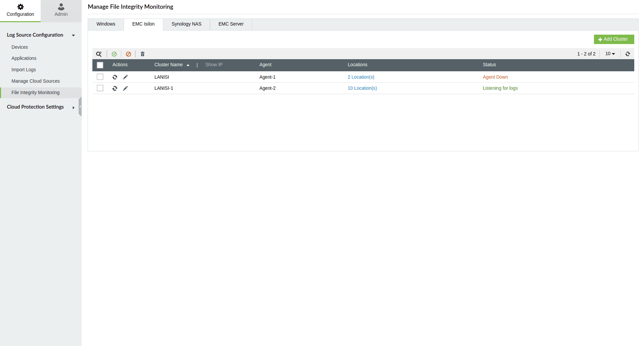Click the 1 - 2 of 2 pagination text
644x346 pixels.
[586, 54]
